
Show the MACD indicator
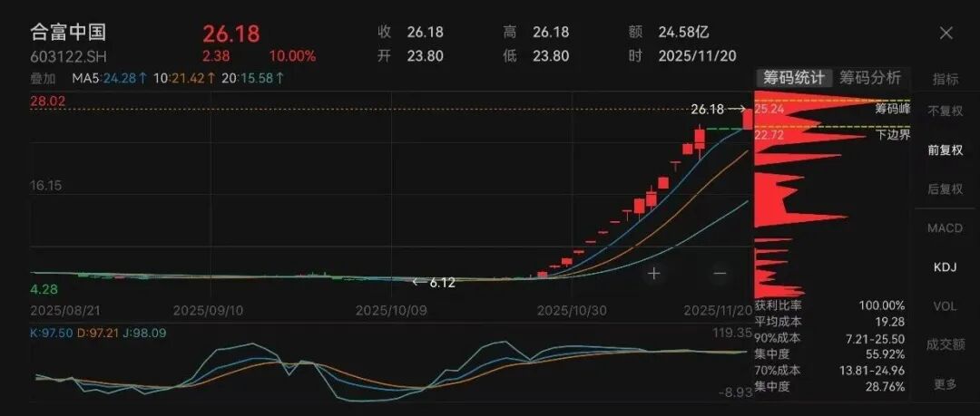click(945, 228)
